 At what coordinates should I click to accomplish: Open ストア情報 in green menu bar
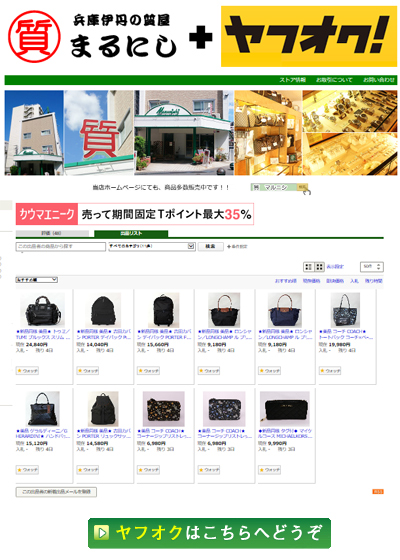(292, 80)
